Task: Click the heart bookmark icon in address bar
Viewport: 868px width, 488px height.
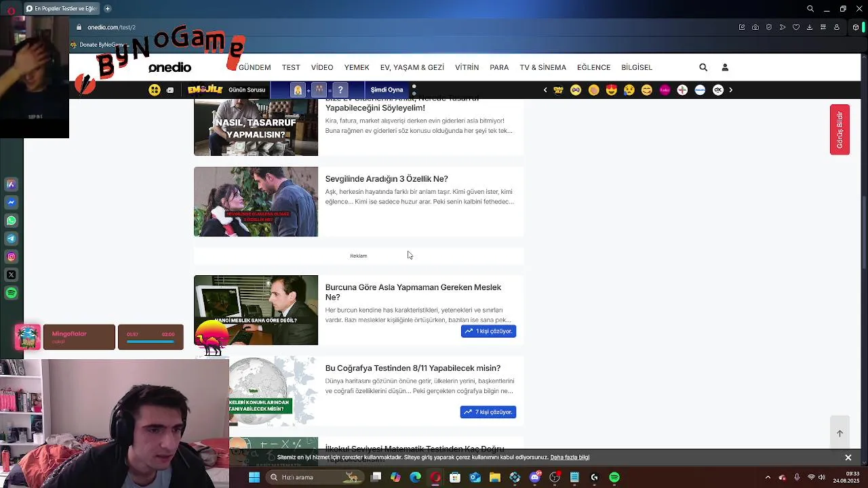Action: (796, 27)
